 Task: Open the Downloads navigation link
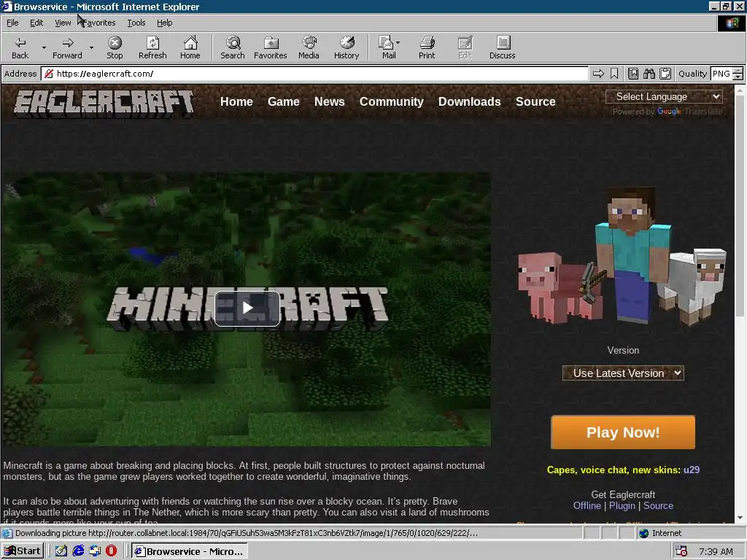tap(469, 101)
